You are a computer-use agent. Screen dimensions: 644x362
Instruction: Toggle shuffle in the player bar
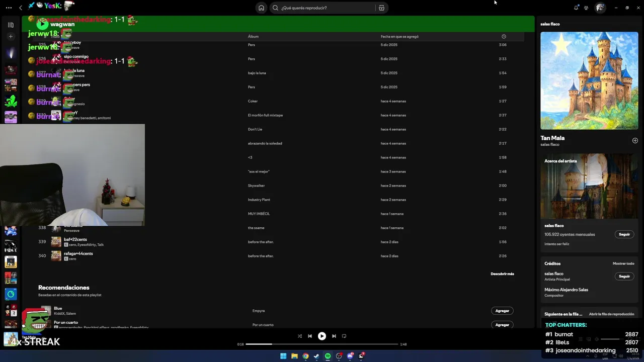pyautogui.click(x=299, y=336)
